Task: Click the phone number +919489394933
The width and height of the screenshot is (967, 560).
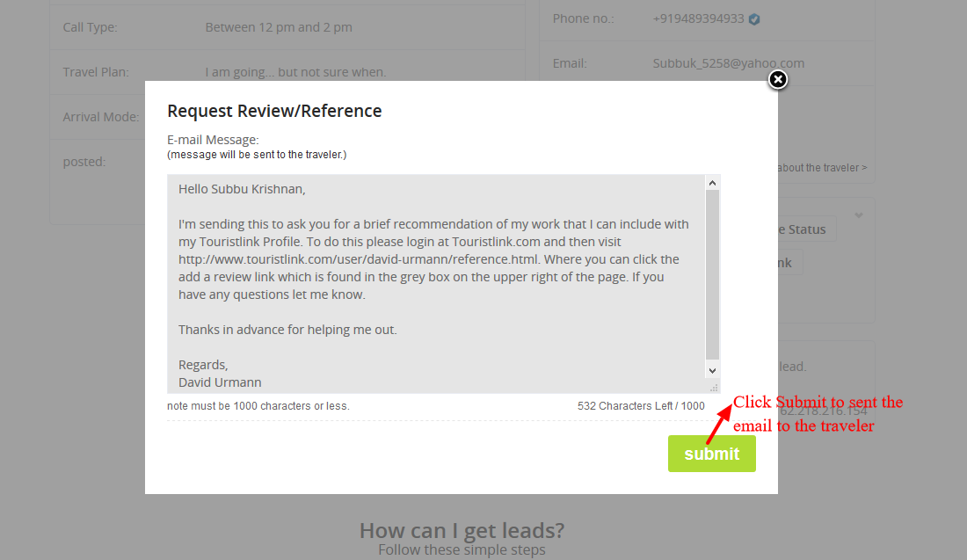Action: pyautogui.click(x=698, y=19)
